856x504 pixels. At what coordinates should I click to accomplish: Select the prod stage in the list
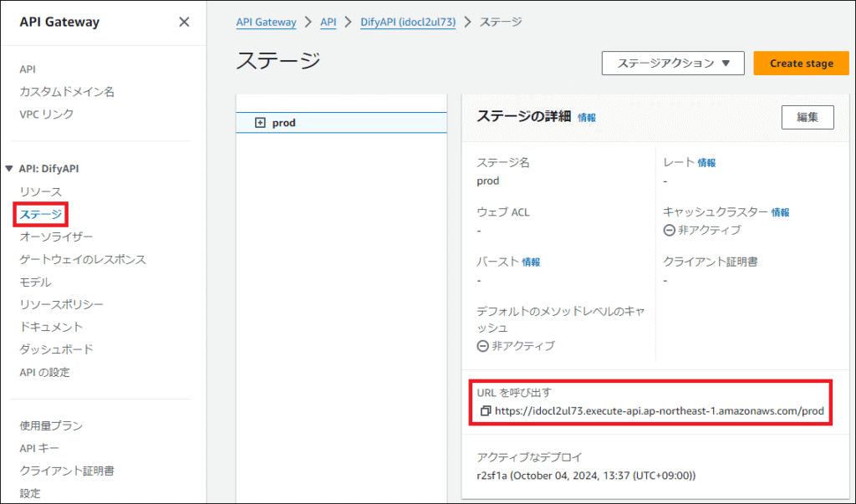284,123
